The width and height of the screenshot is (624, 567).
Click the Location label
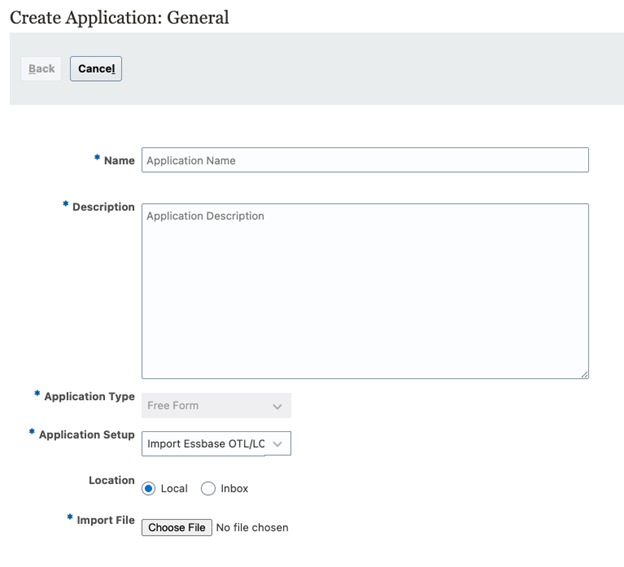tap(111, 481)
